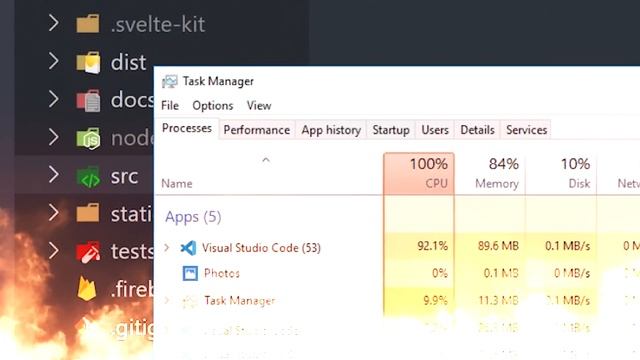The width and height of the screenshot is (640, 360).
Task: Click the Visual Studio Code app icon
Action: [189, 248]
